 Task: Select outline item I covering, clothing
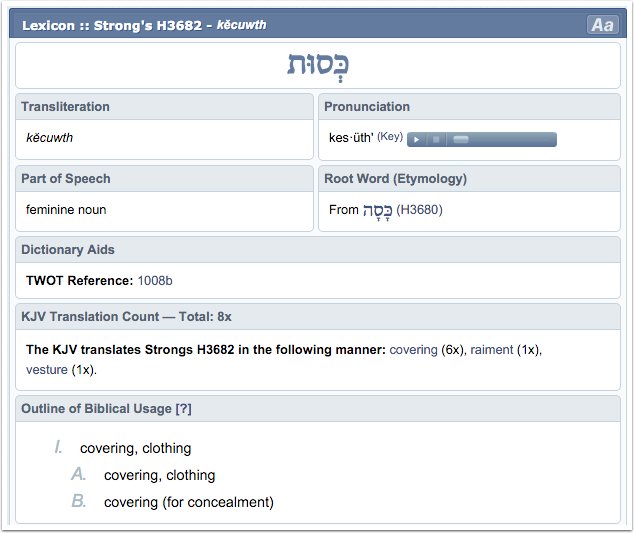135,448
